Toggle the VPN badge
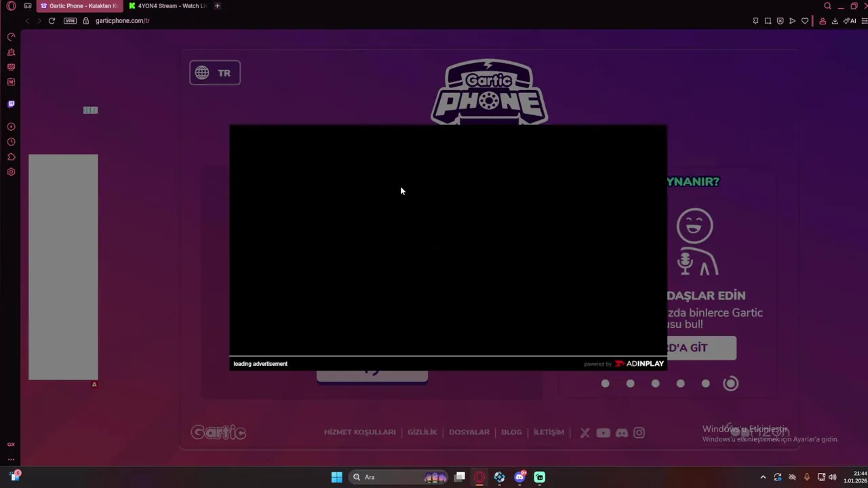Viewport: 868px width, 488px height. (x=70, y=21)
